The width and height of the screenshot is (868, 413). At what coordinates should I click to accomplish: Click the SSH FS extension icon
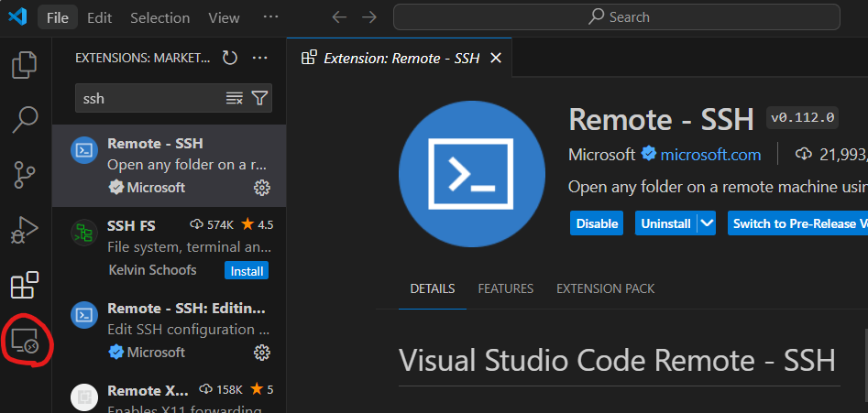click(x=84, y=233)
